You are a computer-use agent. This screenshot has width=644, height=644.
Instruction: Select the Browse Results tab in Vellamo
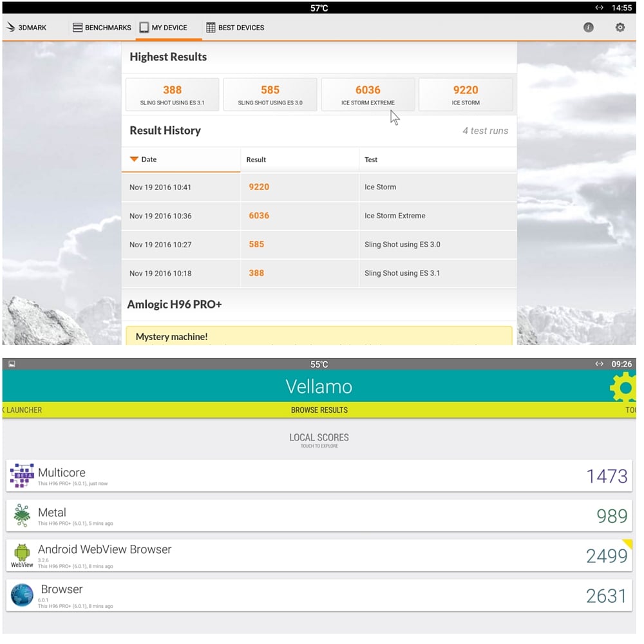coord(319,410)
